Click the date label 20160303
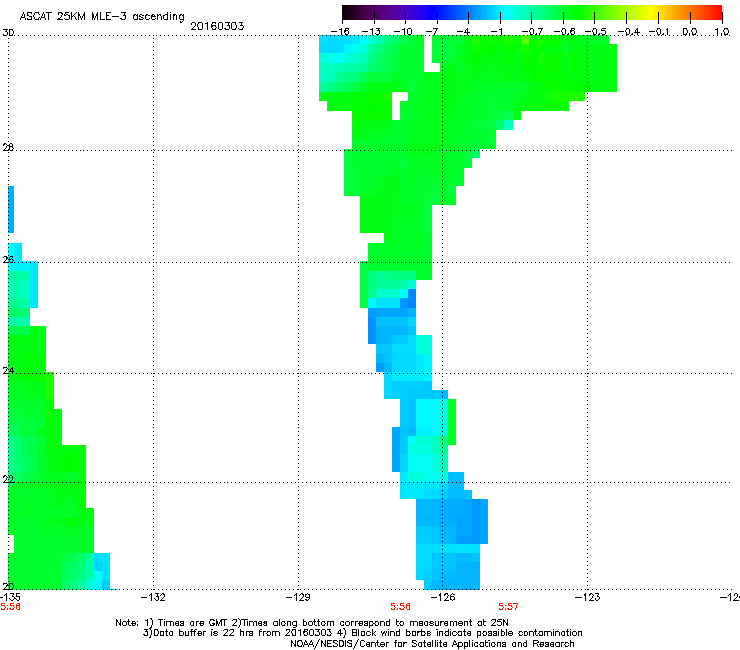740x650 pixels. point(217,26)
